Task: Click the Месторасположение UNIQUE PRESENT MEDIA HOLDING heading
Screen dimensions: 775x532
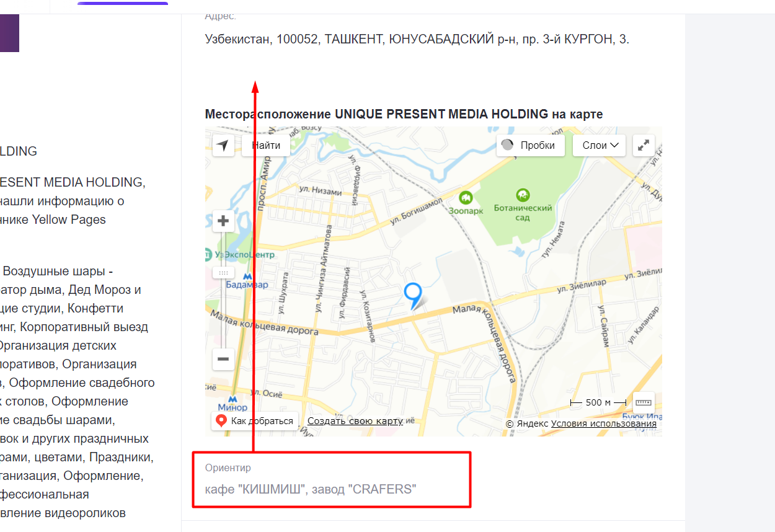Action: coord(404,114)
